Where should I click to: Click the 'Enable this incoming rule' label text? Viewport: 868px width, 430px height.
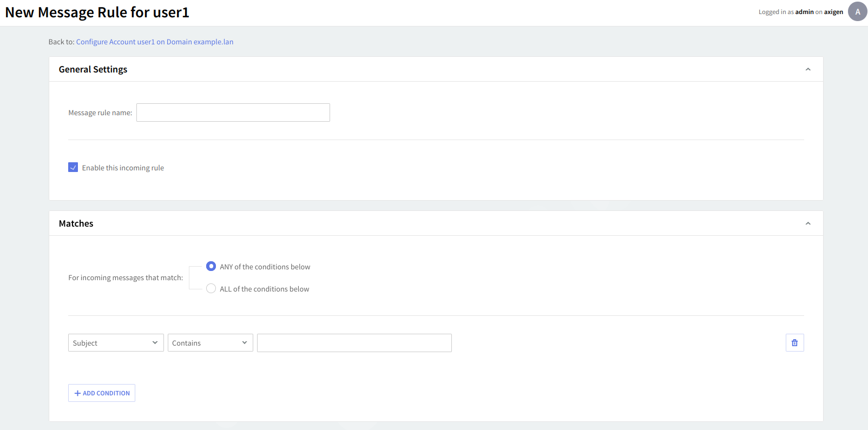pyautogui.click(x=123, y=168)
